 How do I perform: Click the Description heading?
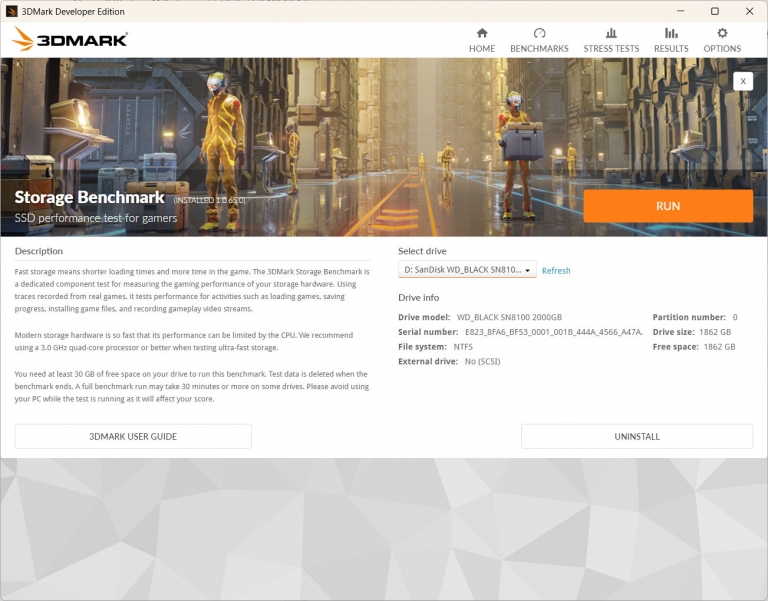(x=39, y=251)
